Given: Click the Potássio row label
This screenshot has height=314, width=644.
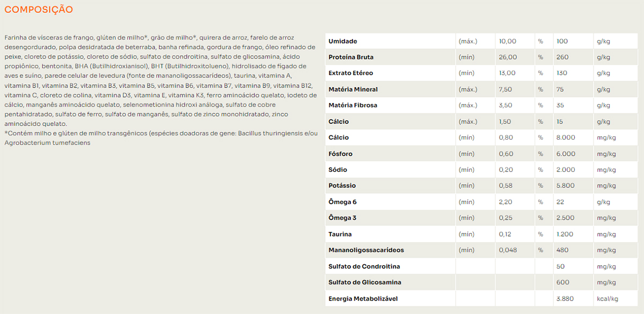Looking at the screenshot, I should (x=342, y=186).
